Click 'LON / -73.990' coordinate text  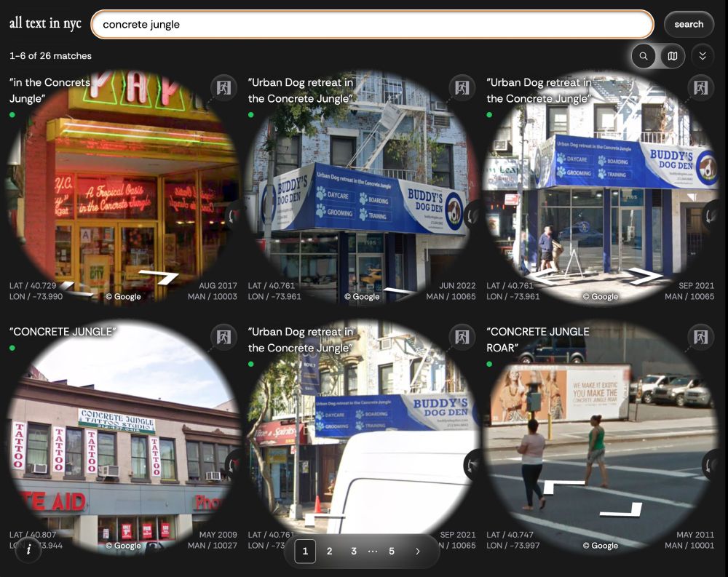coord(36,297)
